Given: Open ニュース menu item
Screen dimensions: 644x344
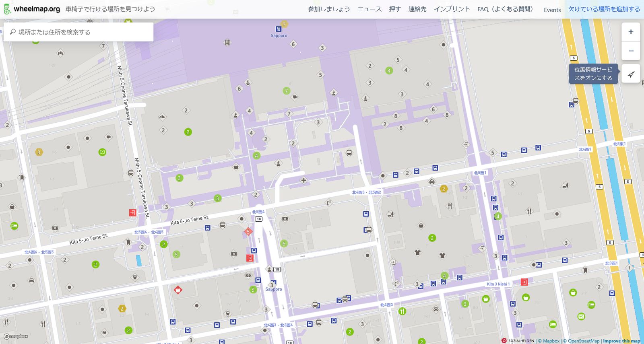Looking at the screenshot, I should pos(369,9).
